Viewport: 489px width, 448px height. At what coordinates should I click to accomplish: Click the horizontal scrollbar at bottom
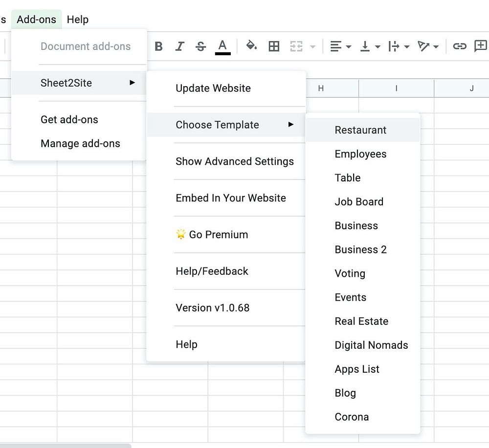pos(66,446)
